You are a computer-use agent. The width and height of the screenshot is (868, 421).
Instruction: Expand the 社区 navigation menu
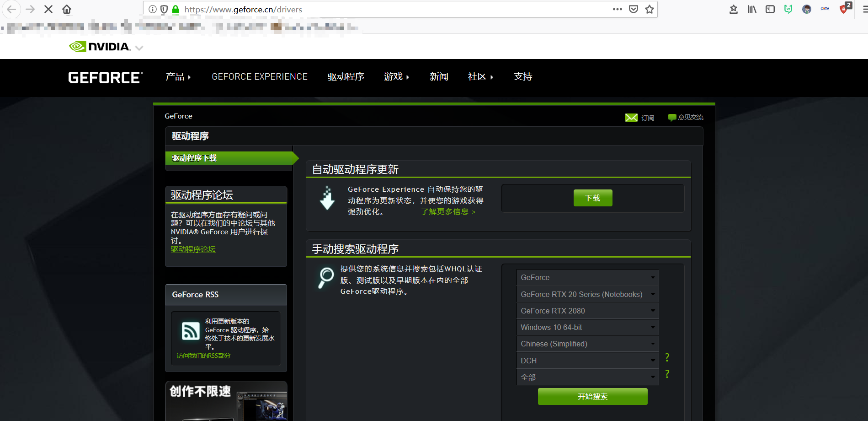click(x=480, y=77)
